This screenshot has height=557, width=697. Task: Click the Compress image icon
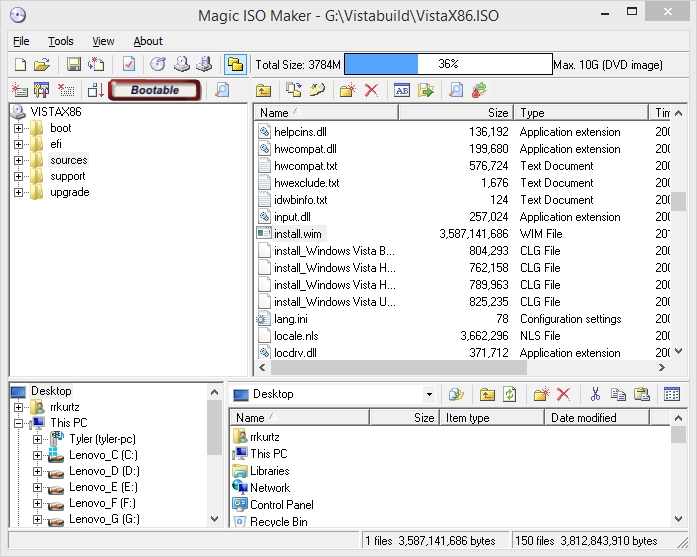click(204, 64)
